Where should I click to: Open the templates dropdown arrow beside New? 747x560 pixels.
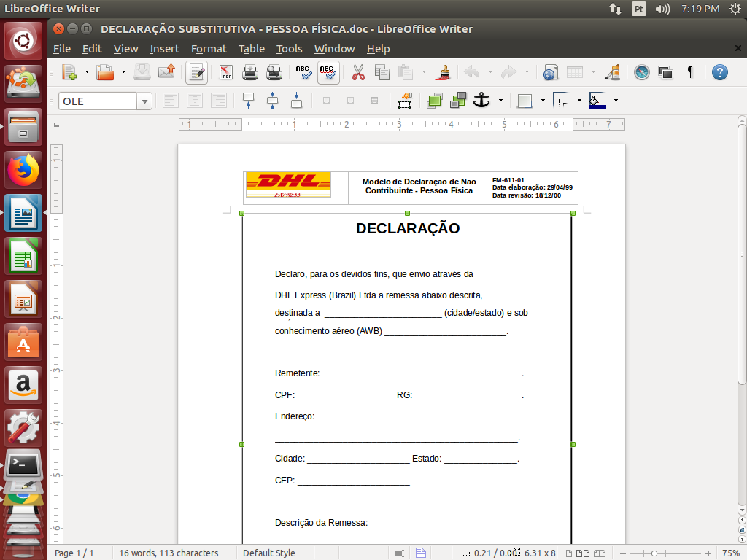(87, 72)
